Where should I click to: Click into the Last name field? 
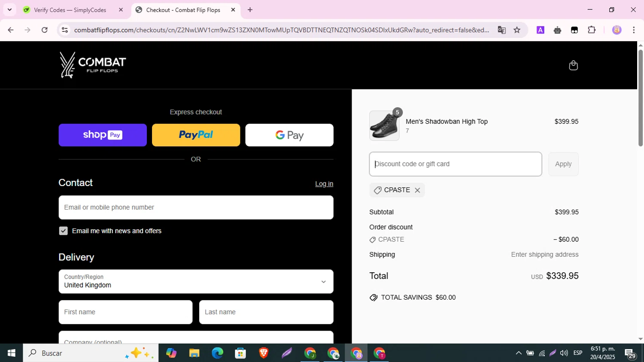pyautogui.click(x=266, y=312)
